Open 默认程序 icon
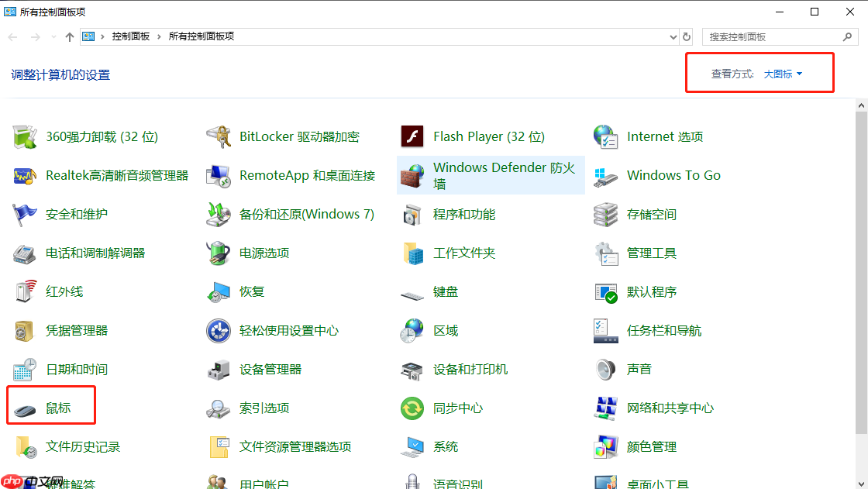The width and height of the screenshot is (868, 489). click(605, 292)
